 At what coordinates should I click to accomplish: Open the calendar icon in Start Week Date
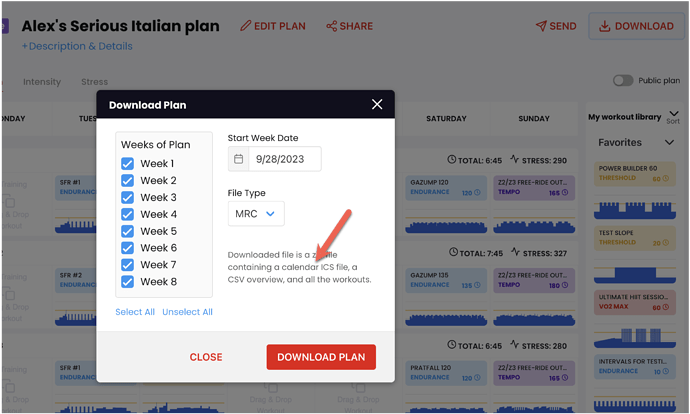click(x=239, y=159)
